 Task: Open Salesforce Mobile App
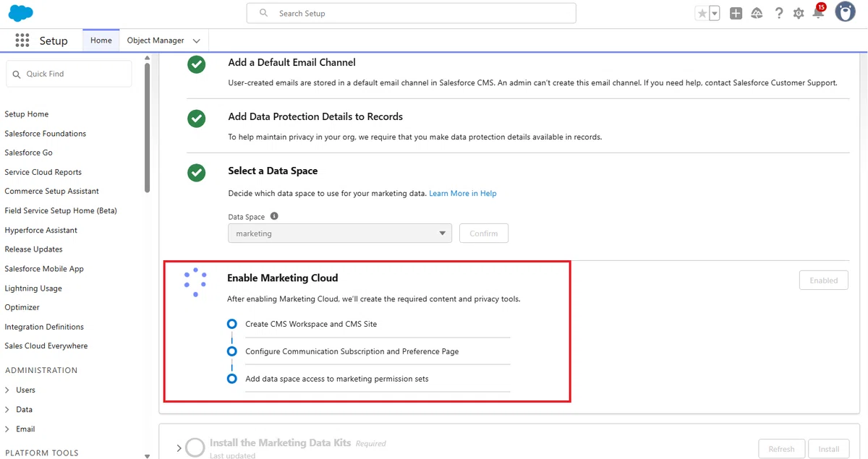pyautogui.click(x=44, y=269)
